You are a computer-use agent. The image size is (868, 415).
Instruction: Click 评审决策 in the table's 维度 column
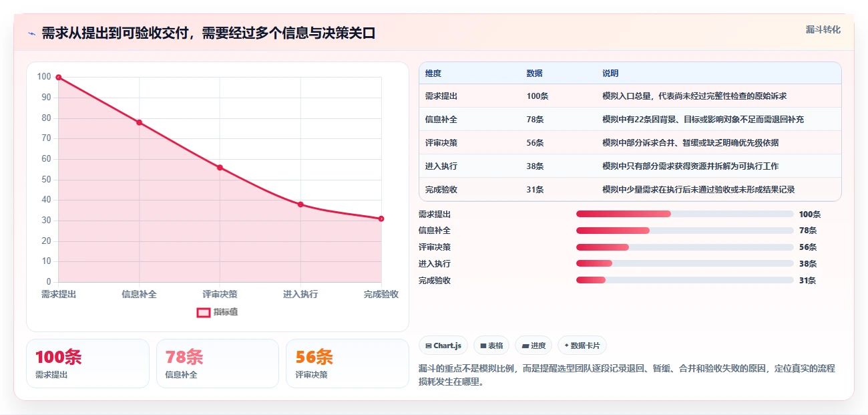pyautogui.click(x=441, y=143)
